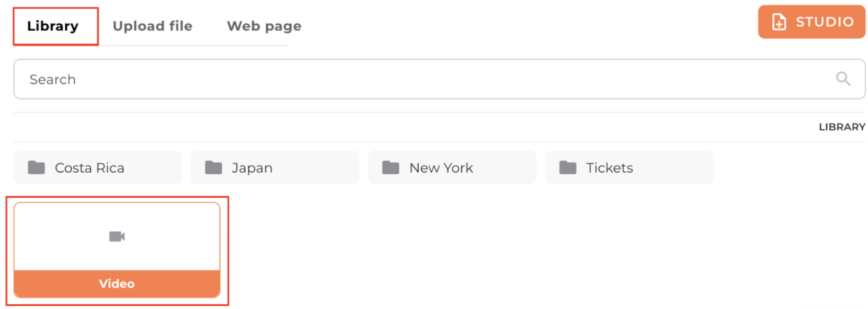Select the Web page tab
Screen dimensions: 868x309
coord(264,26)
